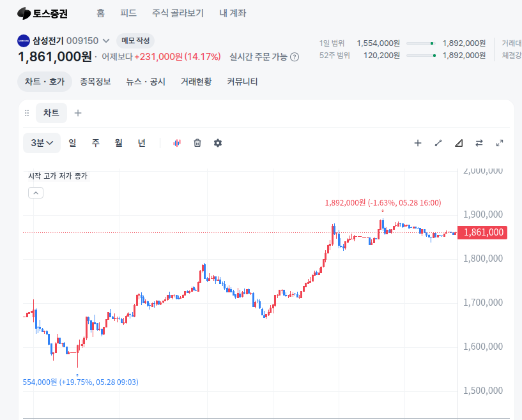Viewport: 522px width, 420px height.
Task: Add a new chart panel with plus
Action: pos(78,113)
